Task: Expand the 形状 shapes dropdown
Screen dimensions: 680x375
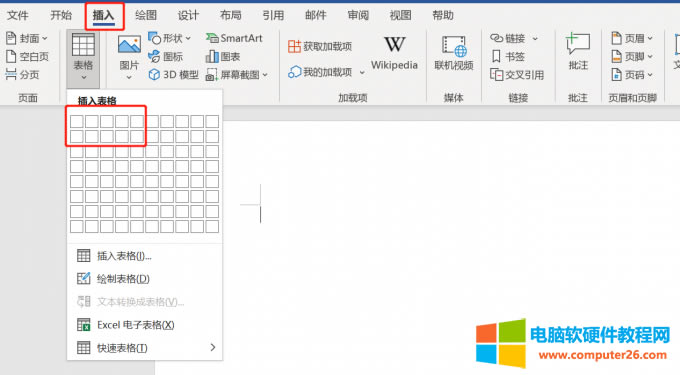Action: click(188, 39)
